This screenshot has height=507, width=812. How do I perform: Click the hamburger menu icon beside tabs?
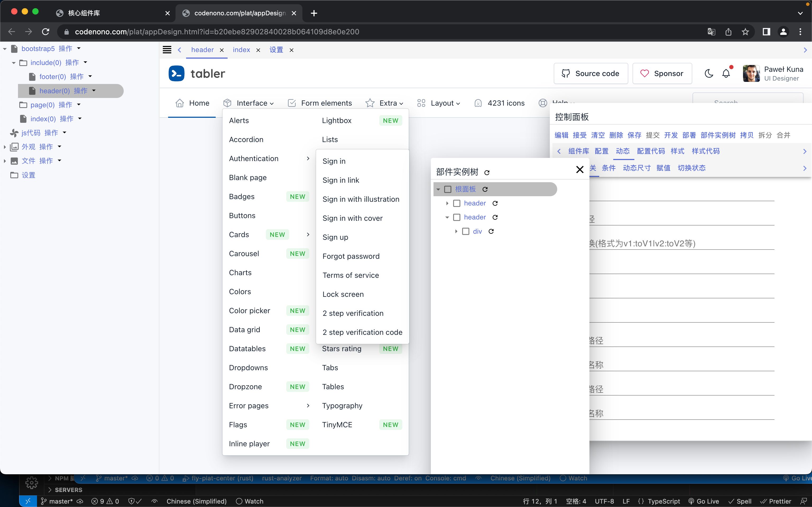tap(167, 50)
